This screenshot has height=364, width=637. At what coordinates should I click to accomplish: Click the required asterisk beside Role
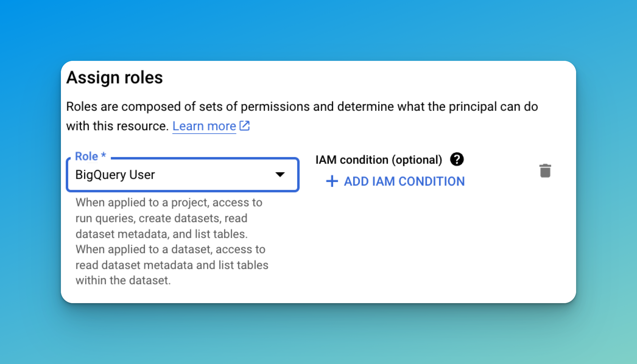[104, 155]
